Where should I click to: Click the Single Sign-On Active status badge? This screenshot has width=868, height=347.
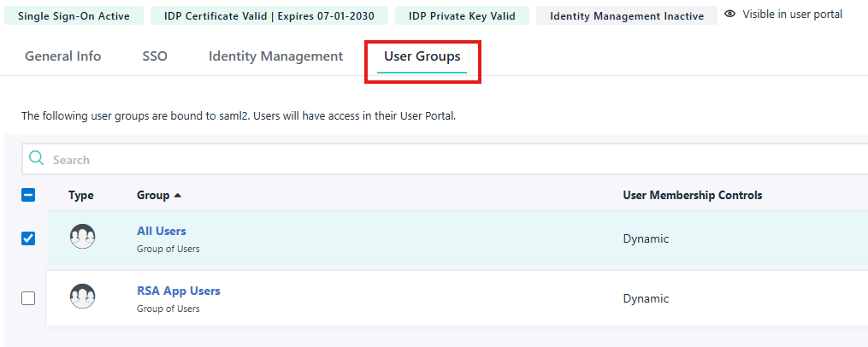(74, 15)
